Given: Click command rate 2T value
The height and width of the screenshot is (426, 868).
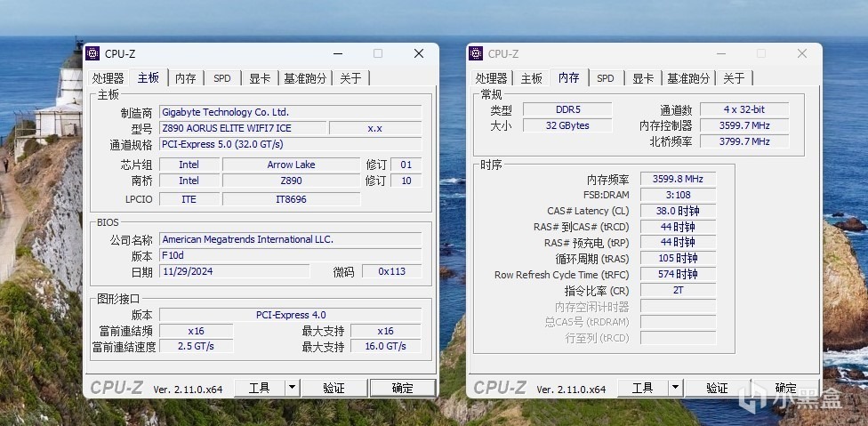Looking at the screenshot, I should [678, 291].
